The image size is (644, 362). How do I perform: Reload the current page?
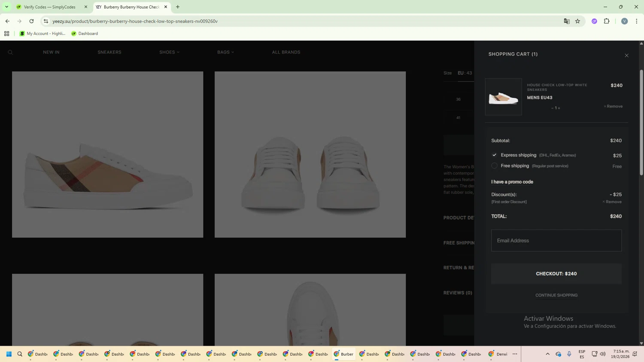31,21
